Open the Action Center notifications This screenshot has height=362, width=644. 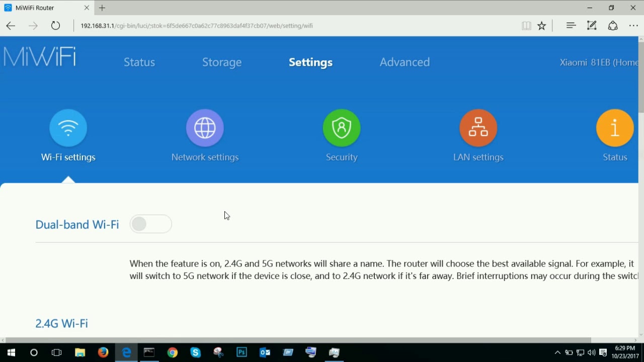pos(603,352)
